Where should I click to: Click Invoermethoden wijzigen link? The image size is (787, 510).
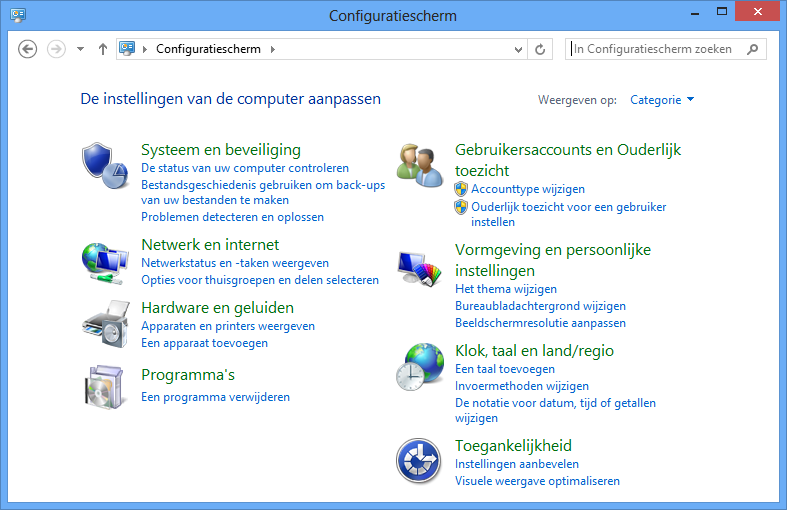[521, 386]
